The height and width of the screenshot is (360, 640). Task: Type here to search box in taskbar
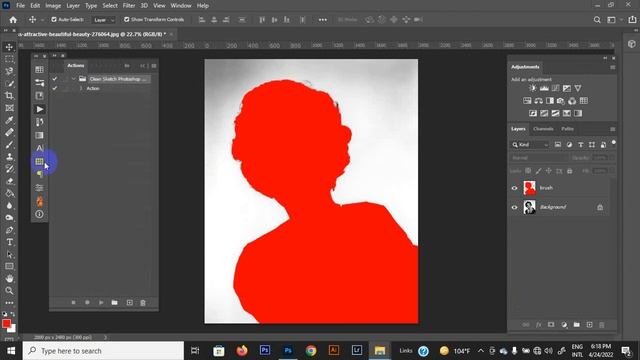[103, 351]
